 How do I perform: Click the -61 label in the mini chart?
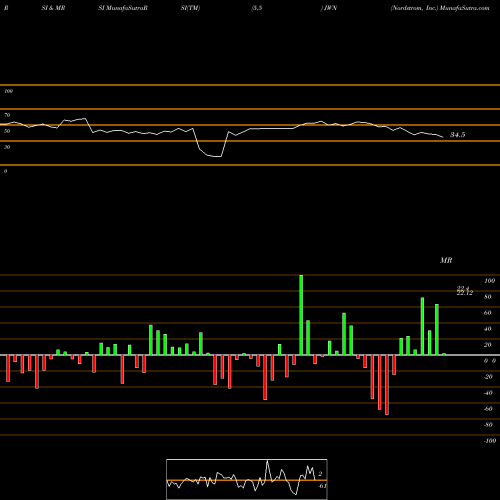coord(322,486)
